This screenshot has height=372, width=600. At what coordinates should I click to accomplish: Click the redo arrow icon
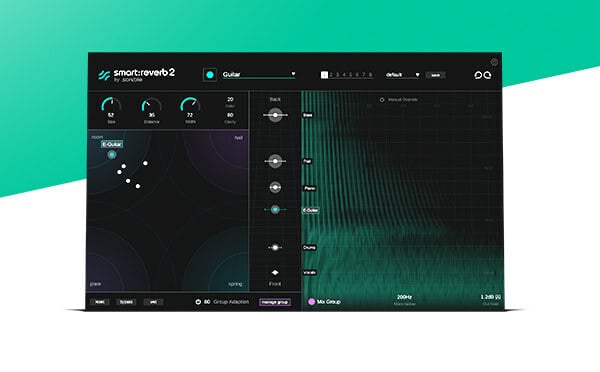click(x=487, y=75)
